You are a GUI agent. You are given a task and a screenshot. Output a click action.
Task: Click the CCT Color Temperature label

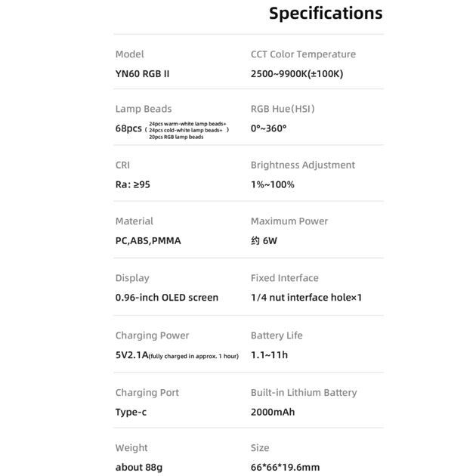(303, 54)
